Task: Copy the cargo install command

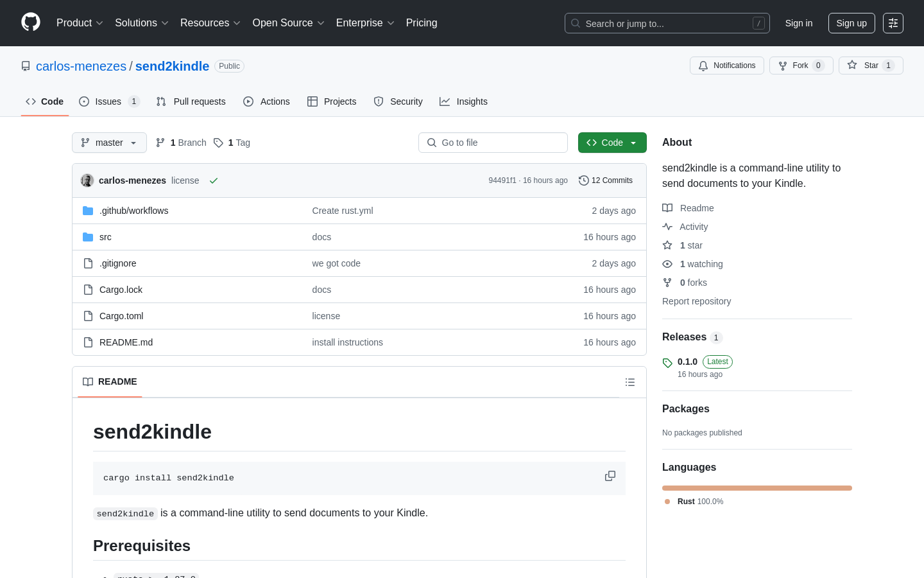Action: [610, 476]
